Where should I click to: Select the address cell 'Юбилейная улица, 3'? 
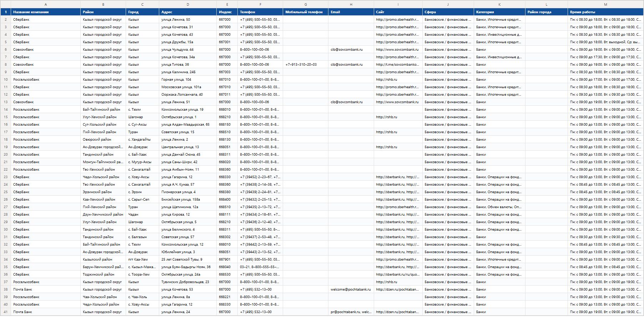point(188,252)
